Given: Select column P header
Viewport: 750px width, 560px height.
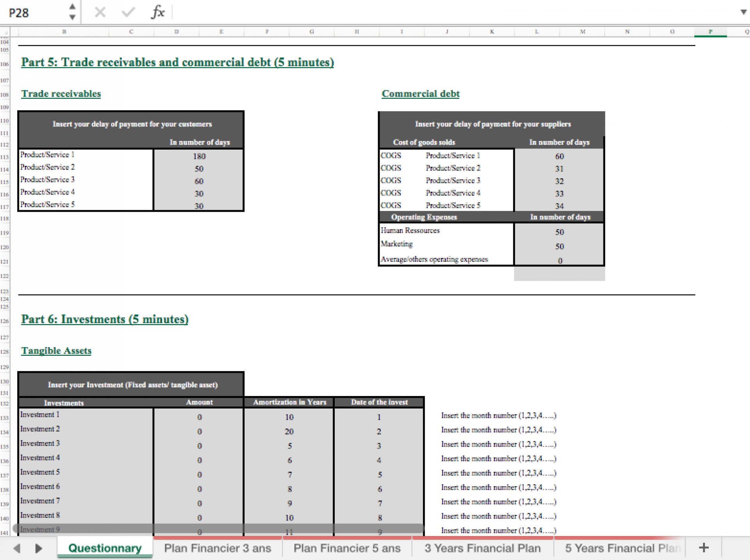Looking at the screenshot, I should click(710, 32).
